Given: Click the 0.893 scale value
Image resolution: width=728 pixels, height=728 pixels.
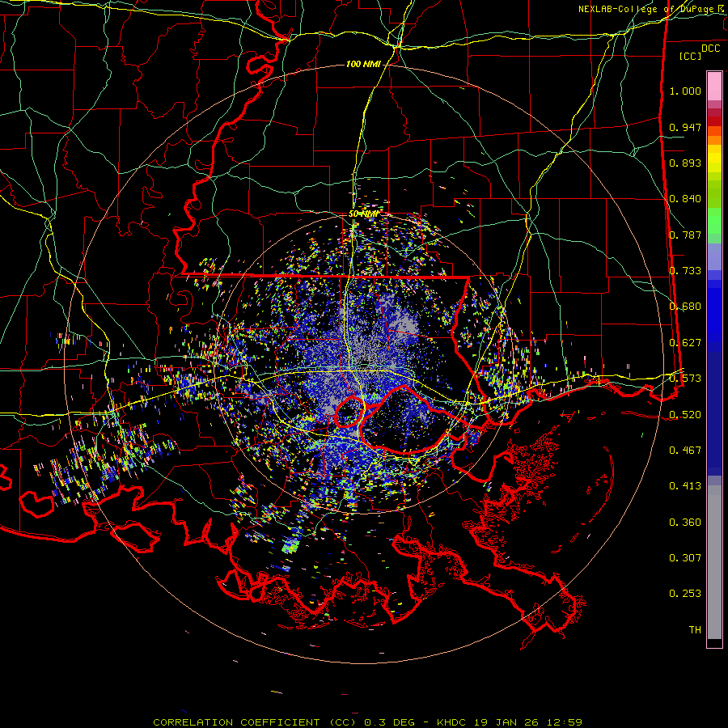Looking at the screenshot, I should (685, 163).
